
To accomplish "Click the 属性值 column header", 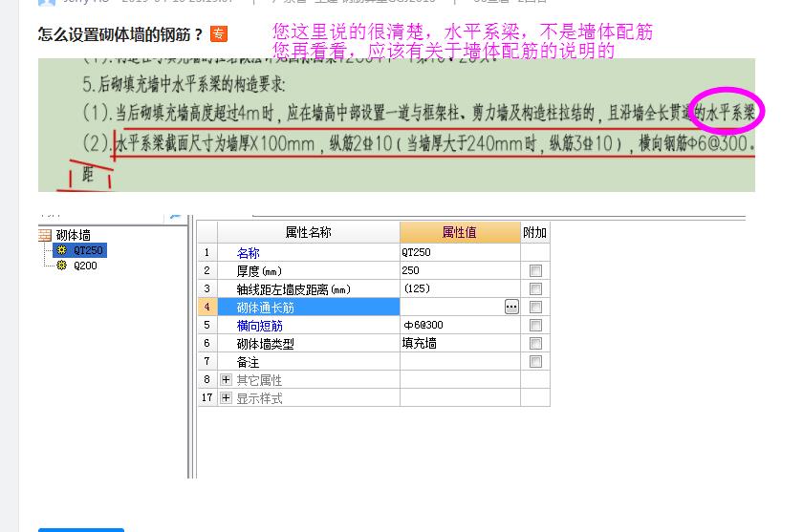I will [460, 232].
